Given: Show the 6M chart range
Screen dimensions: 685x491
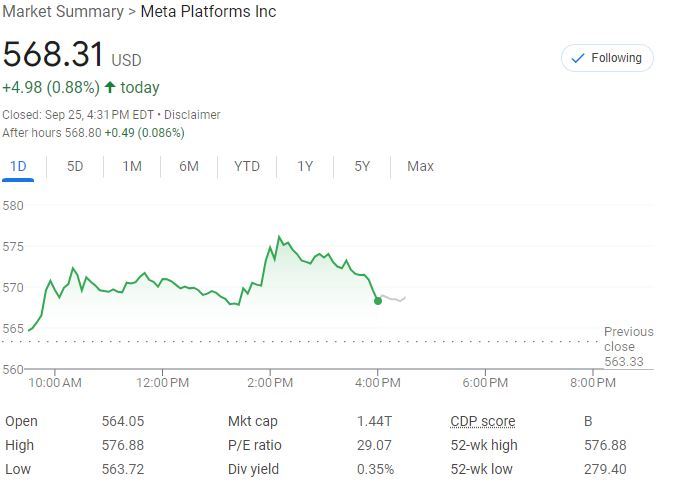Looking at the screenshot, I should [189, 166].
